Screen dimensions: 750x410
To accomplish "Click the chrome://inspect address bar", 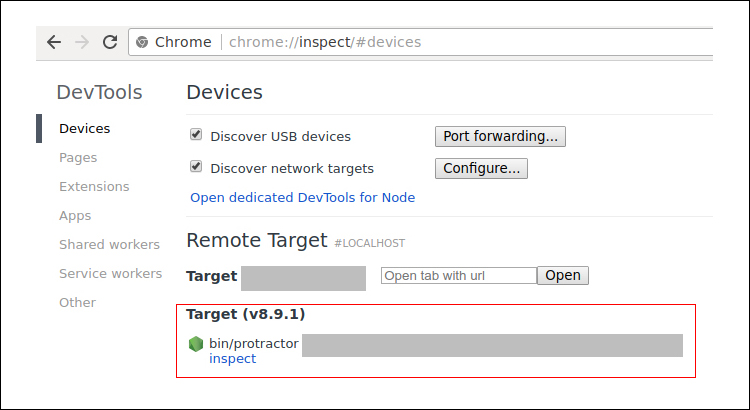I will tap(421, 42).
